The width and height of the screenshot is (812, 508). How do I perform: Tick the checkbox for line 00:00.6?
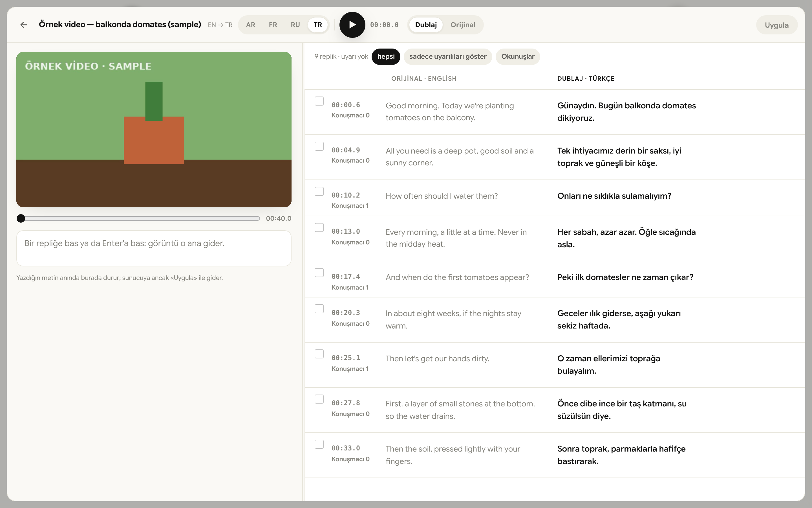click(x=319, y=101)
